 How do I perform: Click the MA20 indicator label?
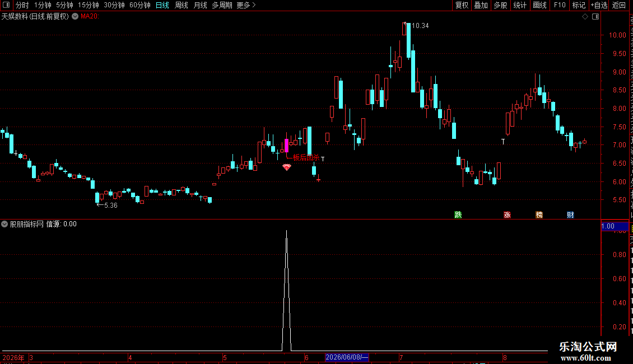click(90, 16)
